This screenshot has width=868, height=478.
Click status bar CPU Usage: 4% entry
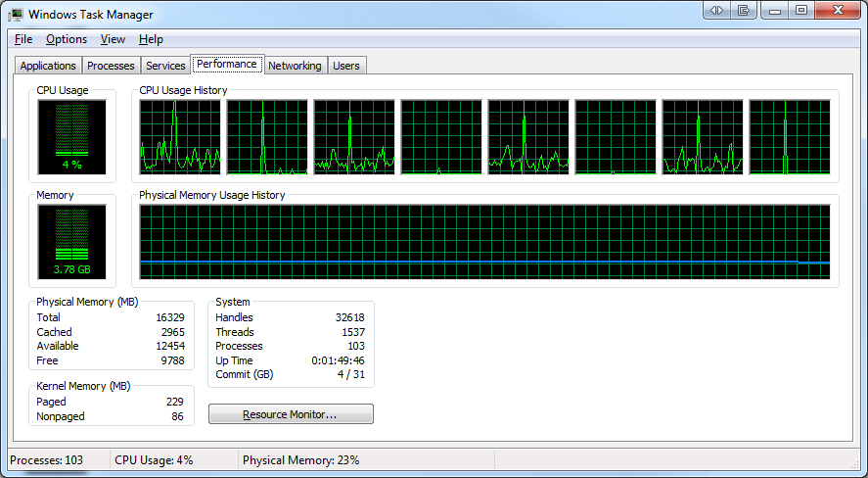154,460
